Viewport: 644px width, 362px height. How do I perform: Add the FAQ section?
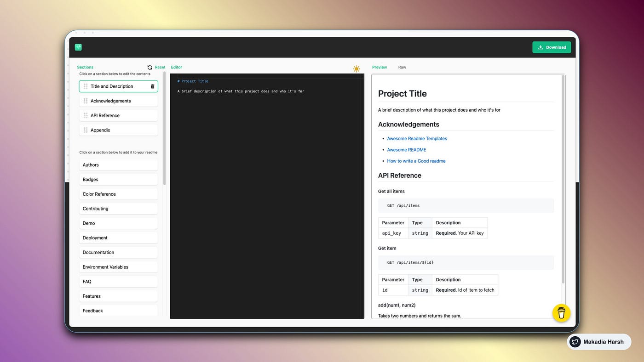[x=119, y=282]
